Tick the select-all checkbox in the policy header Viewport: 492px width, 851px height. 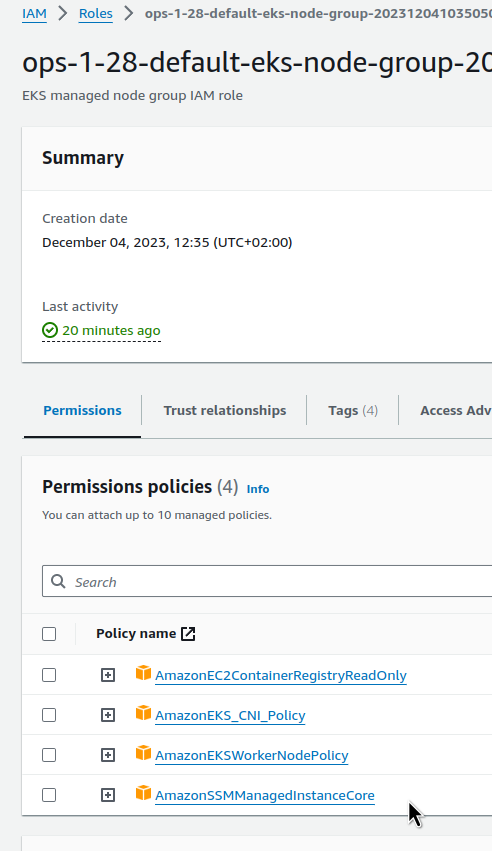(49, 634)
